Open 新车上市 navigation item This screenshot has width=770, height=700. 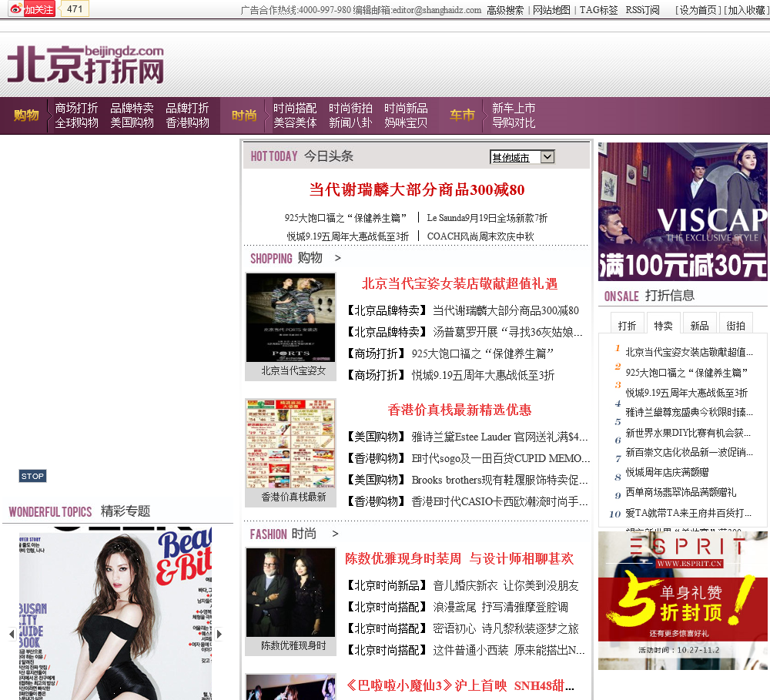tap(514, 108)
